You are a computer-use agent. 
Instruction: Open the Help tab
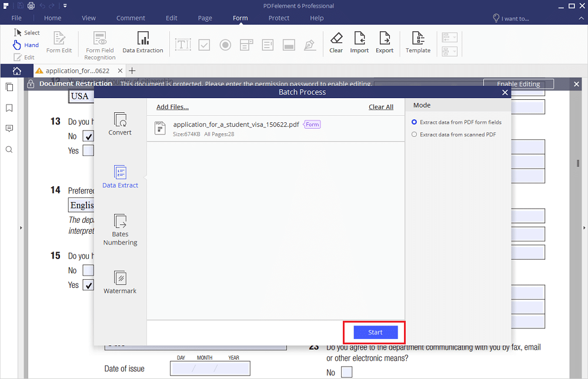[316, 18]
